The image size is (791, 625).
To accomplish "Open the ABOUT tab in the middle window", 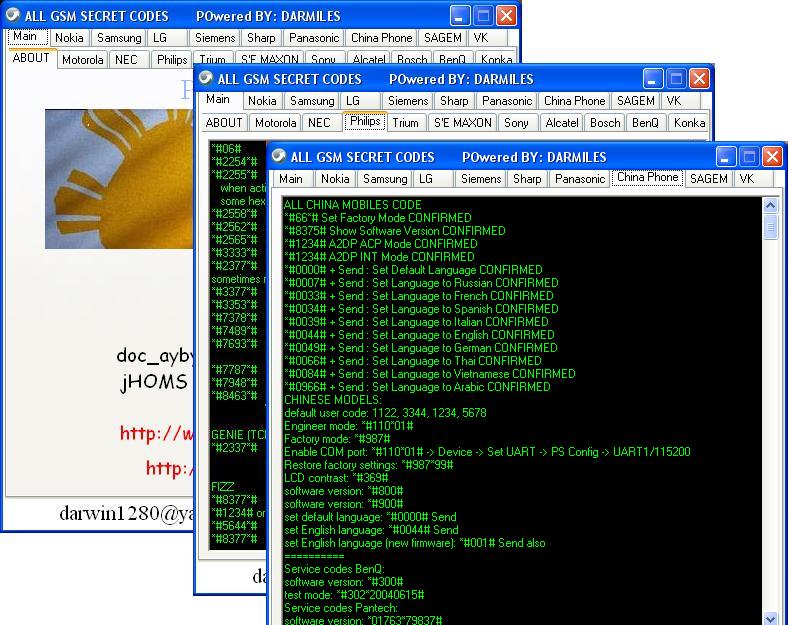I will click(224, 123).
